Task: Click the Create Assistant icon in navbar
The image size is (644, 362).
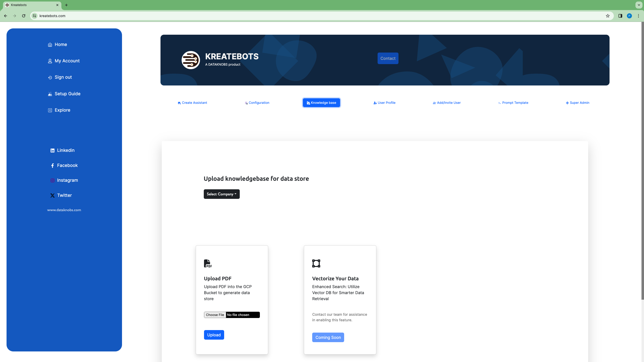Action: point(179,103)
